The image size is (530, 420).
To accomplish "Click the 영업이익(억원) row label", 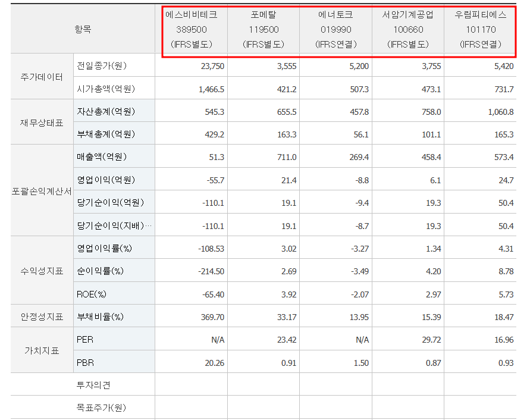I will click(106, 180).
